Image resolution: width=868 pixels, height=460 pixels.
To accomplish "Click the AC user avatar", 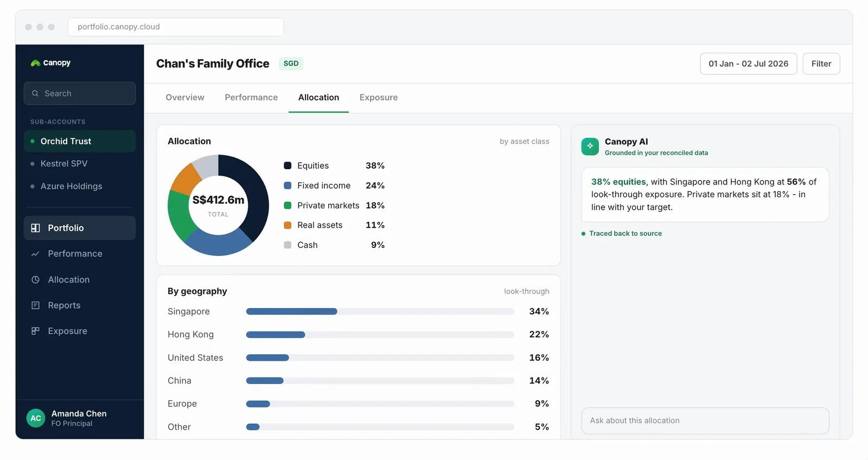I will [x=36, y=418].
